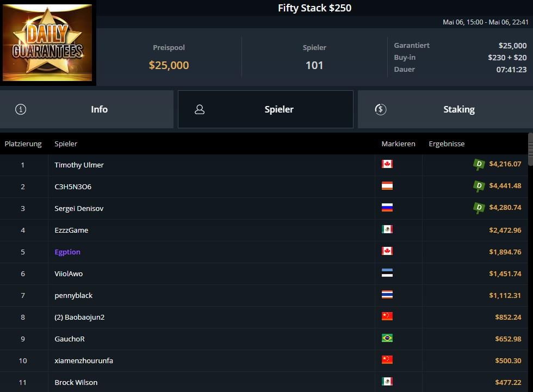
Task: Click the green deal badge for C3H5N3O6
Action: coord(479,186)
